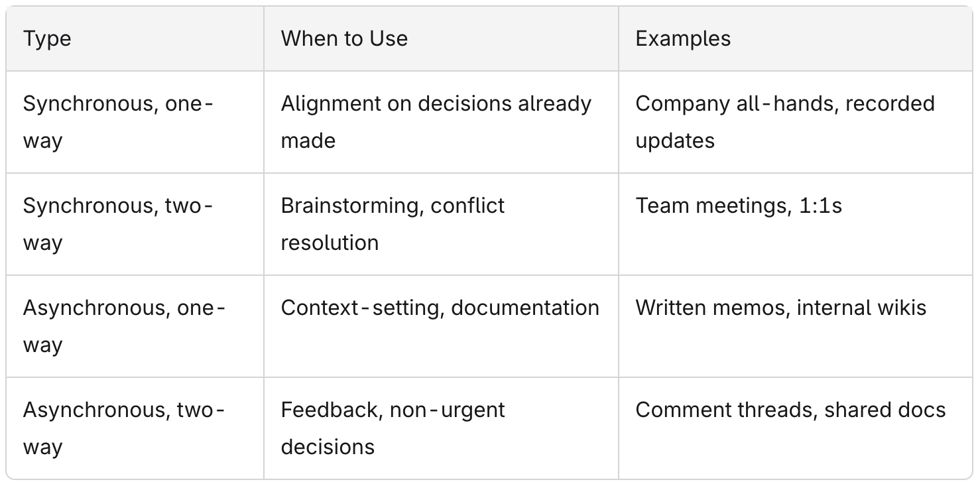Click Feedback, non-urgent decisions cell
980x484 pixels.
(x=441, y=428)
